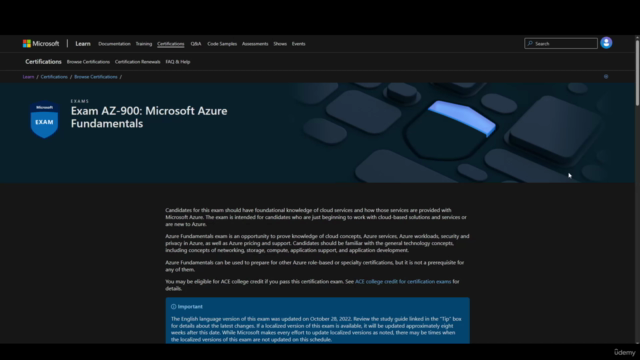Click the paragraph starting 'Azure Fundamentals exam is'
The image size is (640, 360).
[x=317, y=243]
